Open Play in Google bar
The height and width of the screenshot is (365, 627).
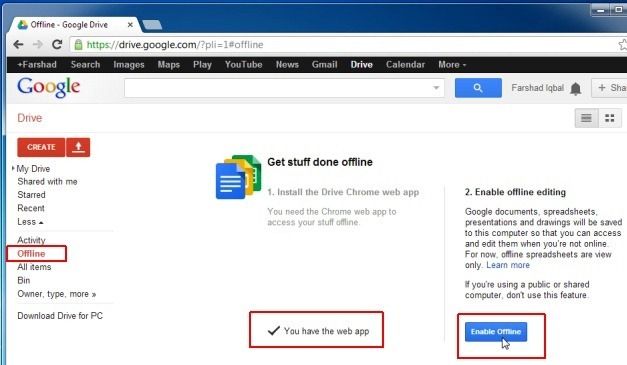tap(202, 64)
